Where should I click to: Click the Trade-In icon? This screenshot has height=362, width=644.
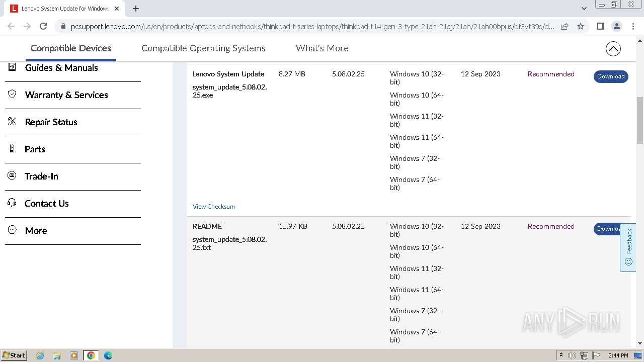pos(13,176)
